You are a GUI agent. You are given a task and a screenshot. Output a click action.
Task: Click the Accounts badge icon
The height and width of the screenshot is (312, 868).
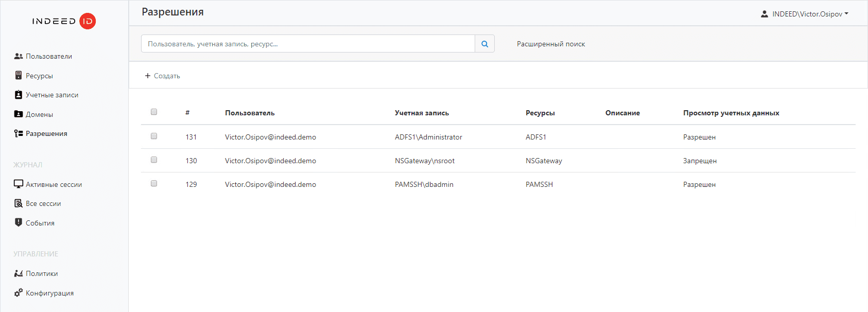click(x=19, y=95)
